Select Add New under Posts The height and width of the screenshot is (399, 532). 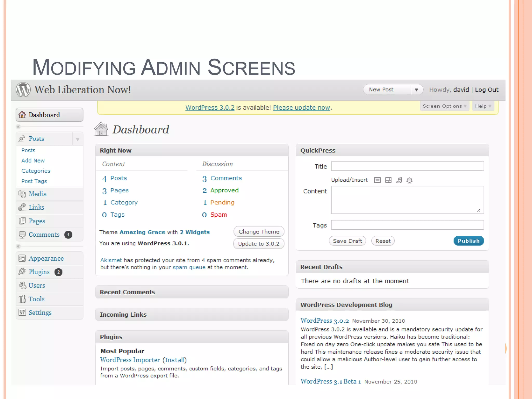coord(33,161)
